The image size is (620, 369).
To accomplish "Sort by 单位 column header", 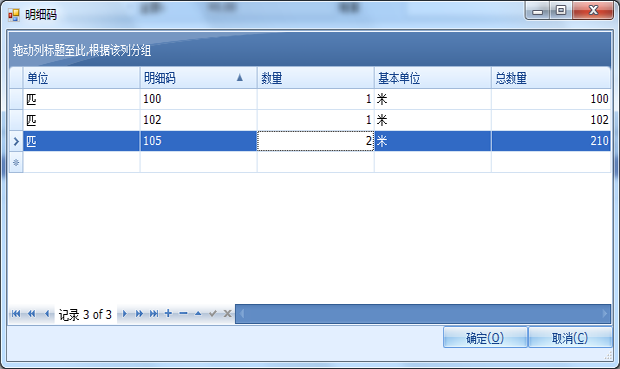I will click(x=81, y=78).
